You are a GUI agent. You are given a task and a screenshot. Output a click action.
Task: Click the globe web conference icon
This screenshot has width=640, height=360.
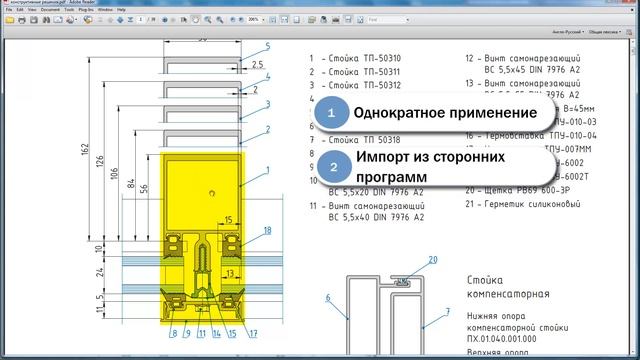(88, 20)
